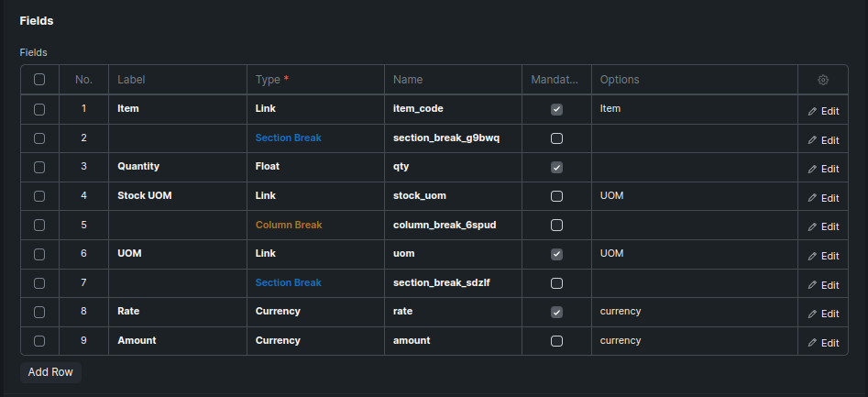Open the Type dropdown showing Float
The image size is (868, 397).
(x=315, y=167)
